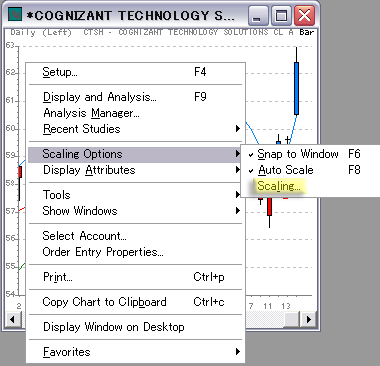Image resolution: width=380 pixels, height=366 pixels.
Task: Click the horizontal scrollbar thumb
Action: pos(291,320)
